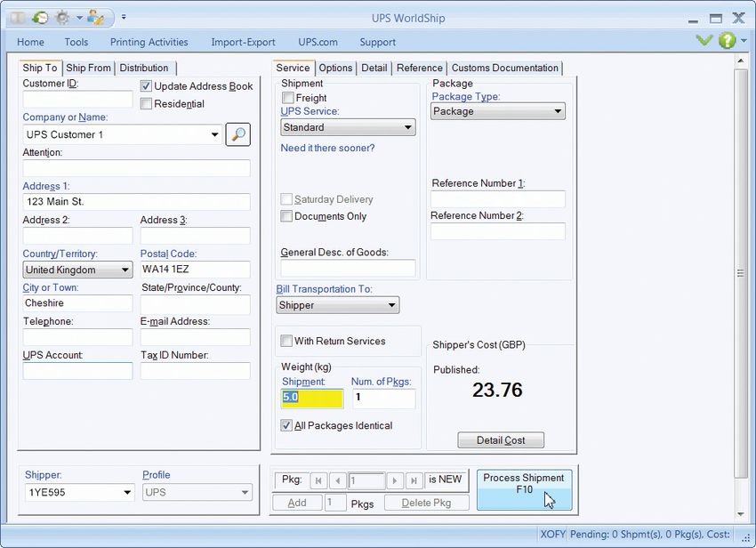Click the E-mail Address field

tap(196, 337)
